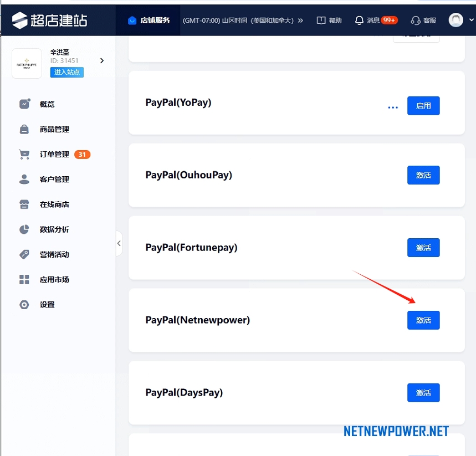Viewport: 476px width, 456px height.
Task: Open the 应用市场 menu
Action: click(54, 279)
